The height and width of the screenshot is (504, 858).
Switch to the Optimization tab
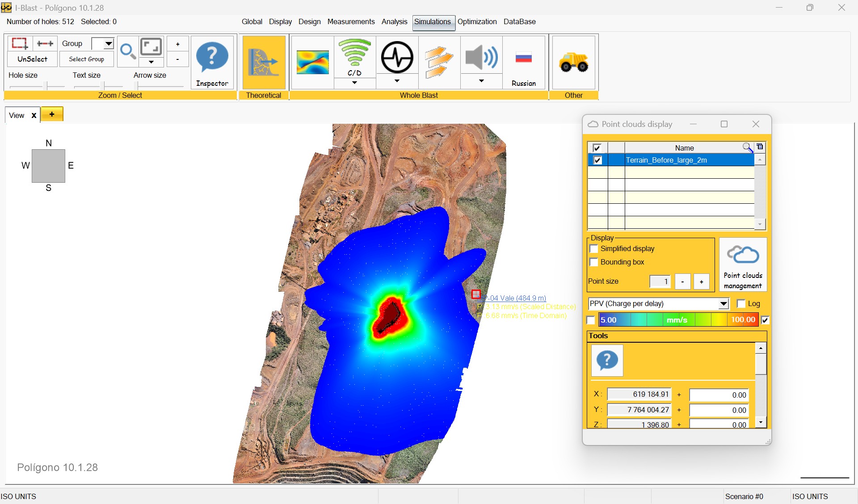477,21
